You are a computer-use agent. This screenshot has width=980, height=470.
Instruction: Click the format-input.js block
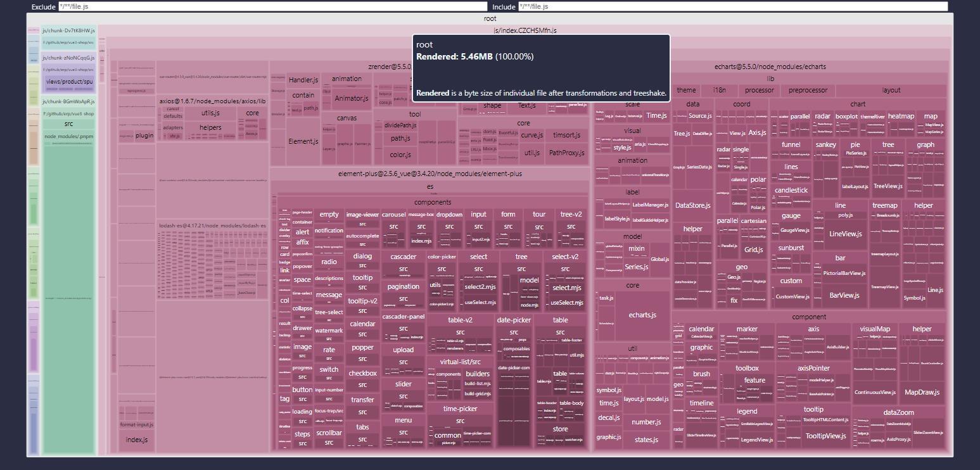136,425
